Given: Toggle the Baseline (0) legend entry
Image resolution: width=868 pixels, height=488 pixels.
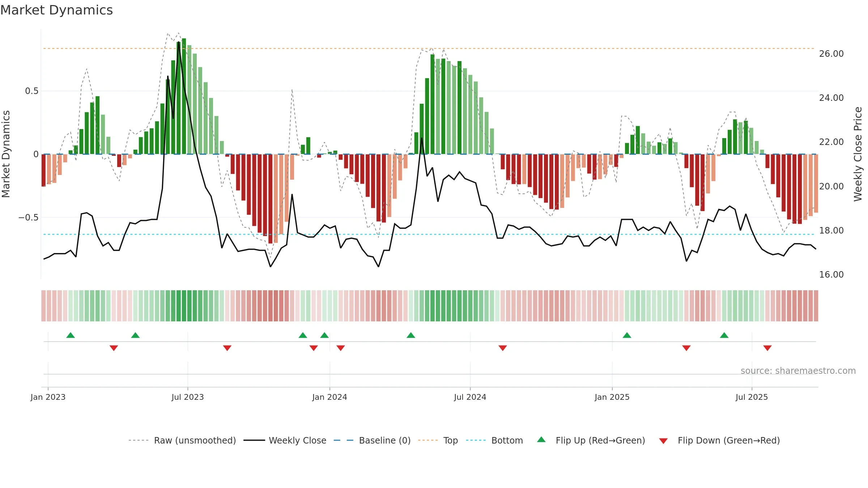Looking at the screenshot, I should (x=372, y=440).
